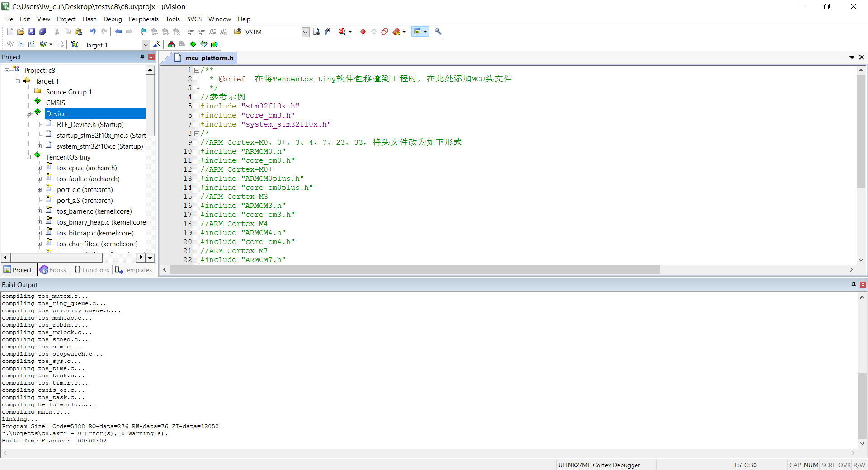Select CMSIS in the project tree
Image resolution: width=868 pixels, height=470 pixels.
[x=56, y=103]
